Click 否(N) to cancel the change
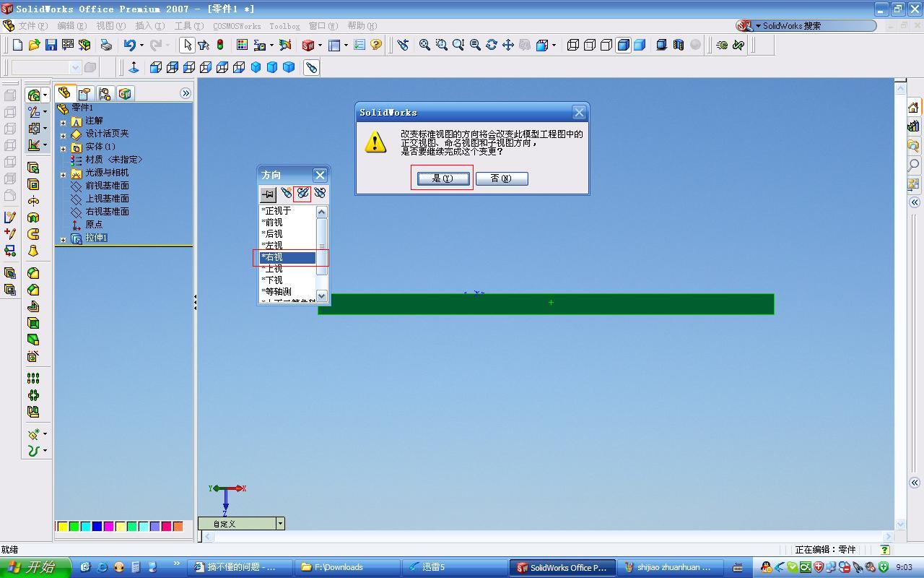Screen dimensions: 924x578 (502, 178)
